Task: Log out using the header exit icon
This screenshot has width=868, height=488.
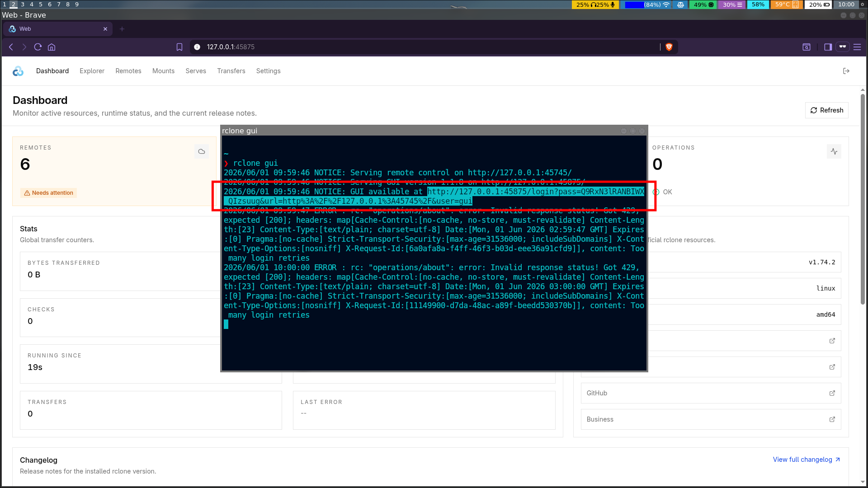Action: (846, 71)
